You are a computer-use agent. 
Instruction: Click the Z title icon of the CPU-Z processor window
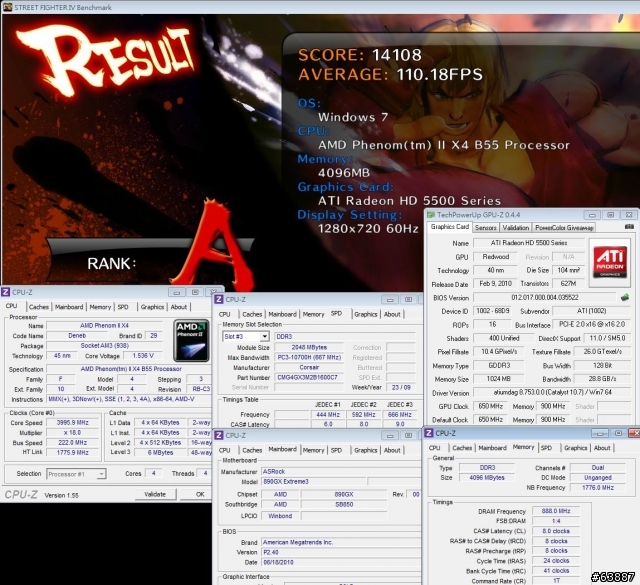click(x=6, y=292)
